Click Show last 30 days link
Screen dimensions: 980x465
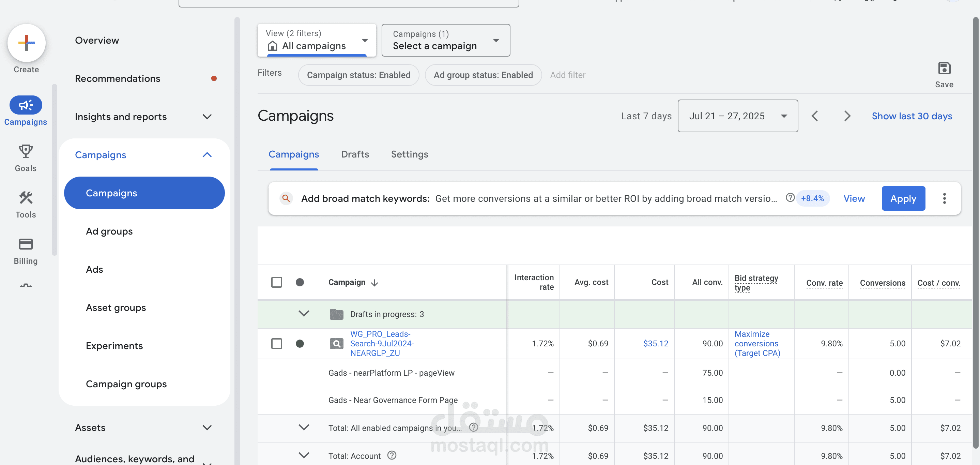[x=912, y=116]
